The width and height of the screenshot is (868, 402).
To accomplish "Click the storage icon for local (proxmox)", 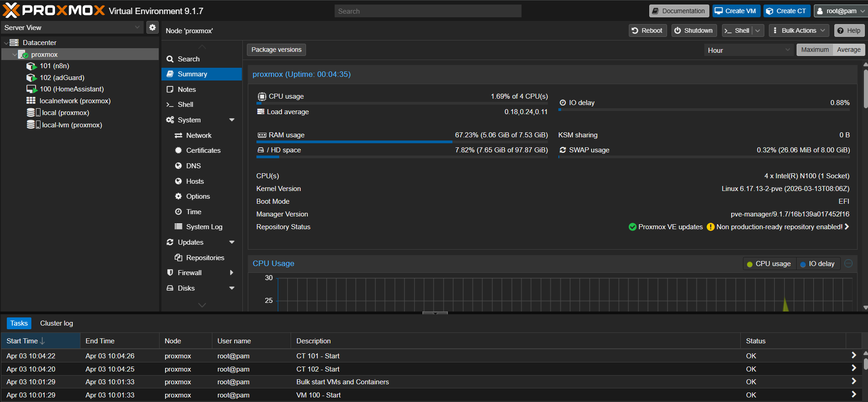I will pyautogui.click(x=34, y=112).
